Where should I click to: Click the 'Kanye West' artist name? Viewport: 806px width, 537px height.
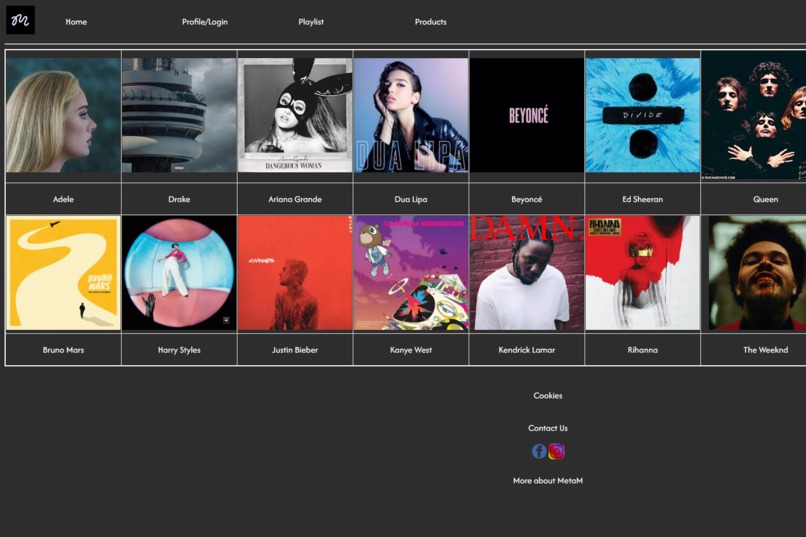(x=411, y=350)
